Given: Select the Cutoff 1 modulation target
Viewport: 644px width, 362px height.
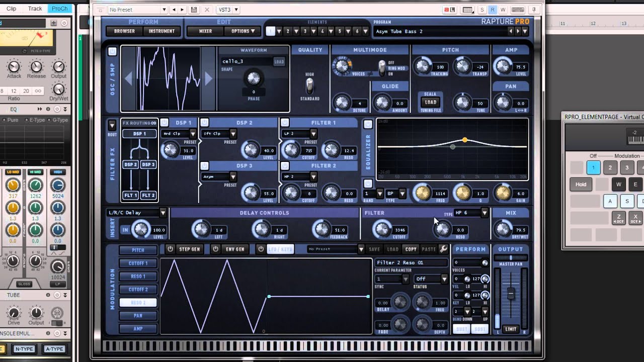Looking at the screenshot, I should pos(138,263).
